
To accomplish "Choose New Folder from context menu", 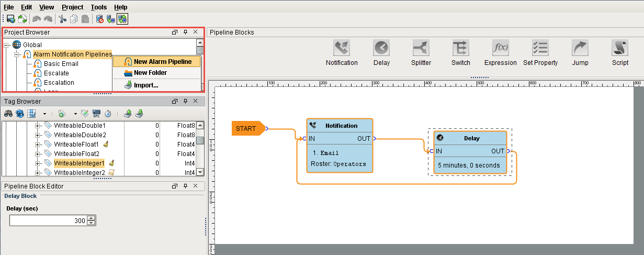I will click(x=157, y=73).
